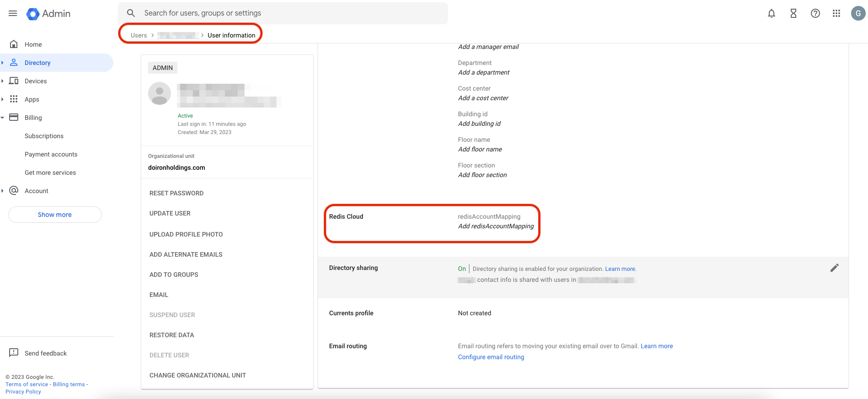Viewport: 868px width, 399px height.
Task: Expand the Account sidebar section
Action: click(x=3, y=191)
